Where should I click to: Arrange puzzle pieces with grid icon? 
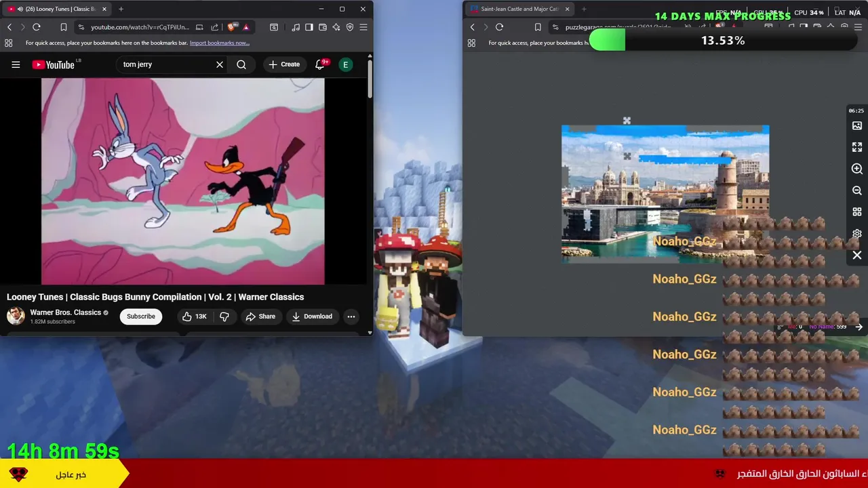857,212
